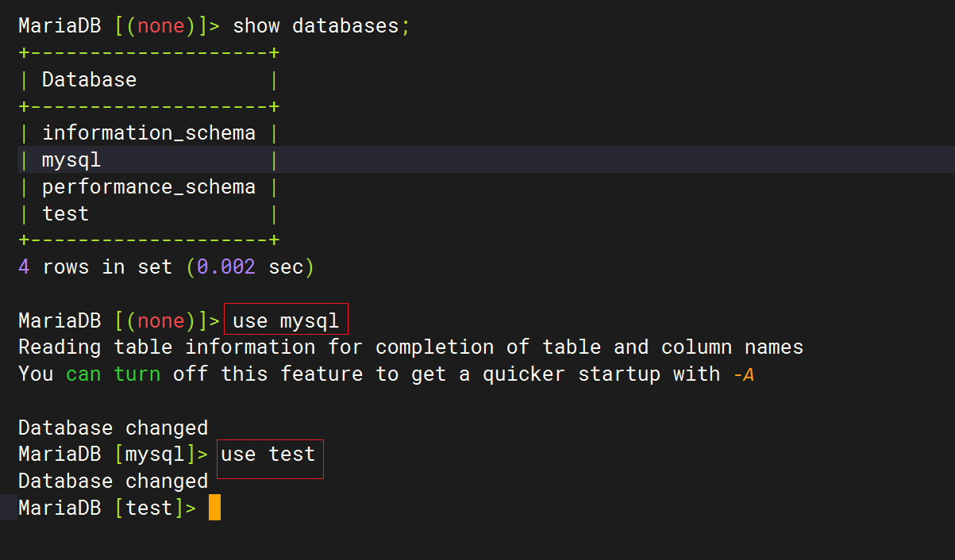Click the first 'Database changed' message
Screen dimensions: 955x560
coord(113,428)
